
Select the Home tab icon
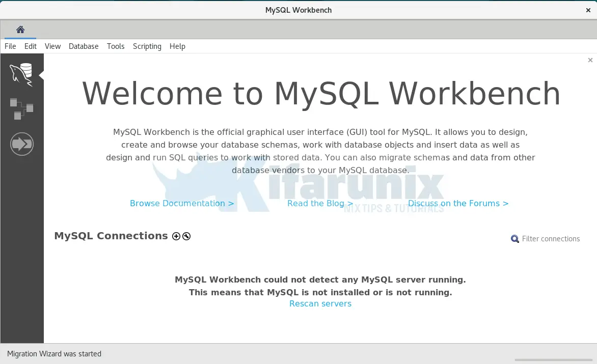[20, 30]
